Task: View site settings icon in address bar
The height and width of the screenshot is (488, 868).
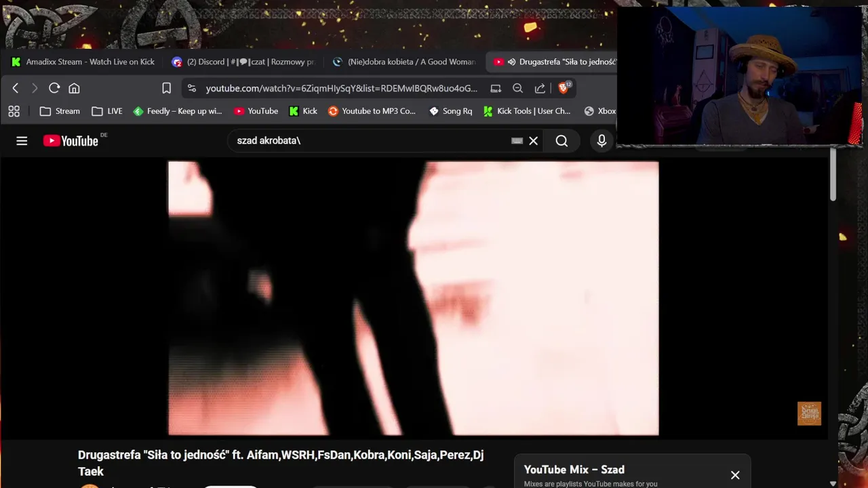Action: 192,88
